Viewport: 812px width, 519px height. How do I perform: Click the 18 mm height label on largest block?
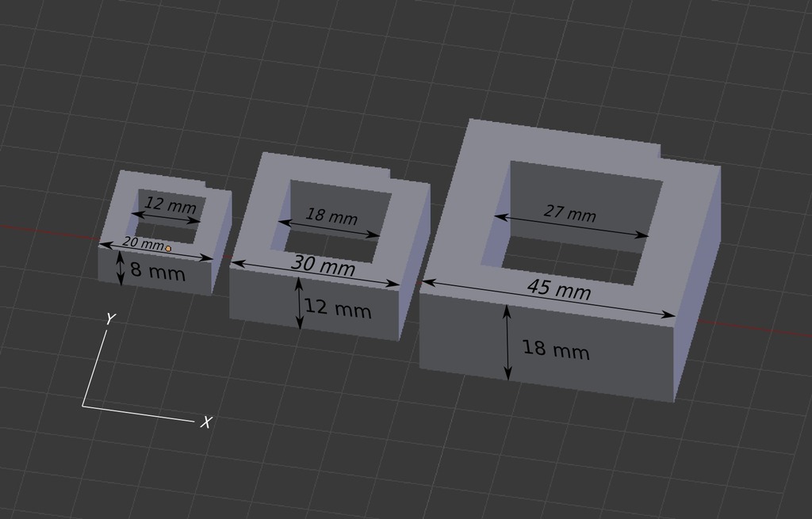click(556, 349)
